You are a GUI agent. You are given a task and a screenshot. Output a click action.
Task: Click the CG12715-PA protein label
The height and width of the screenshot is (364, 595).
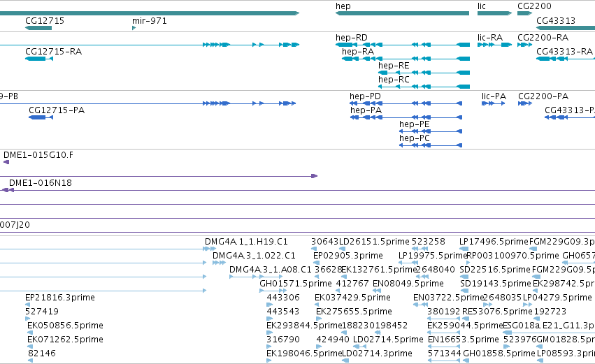[57, 110]
